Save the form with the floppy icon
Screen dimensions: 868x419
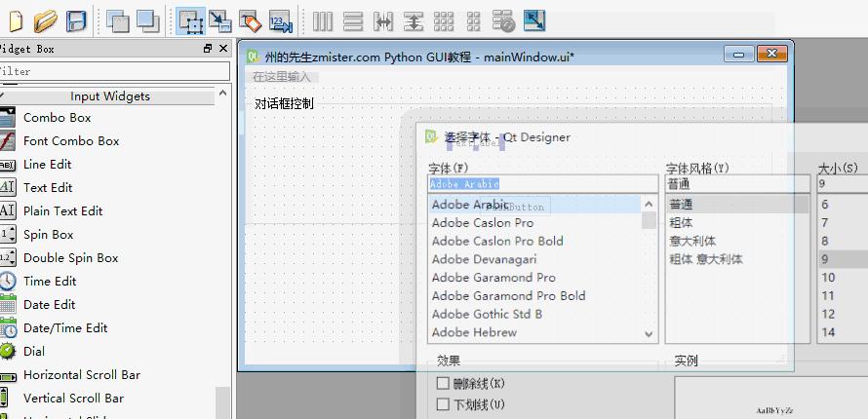[76, 21]
